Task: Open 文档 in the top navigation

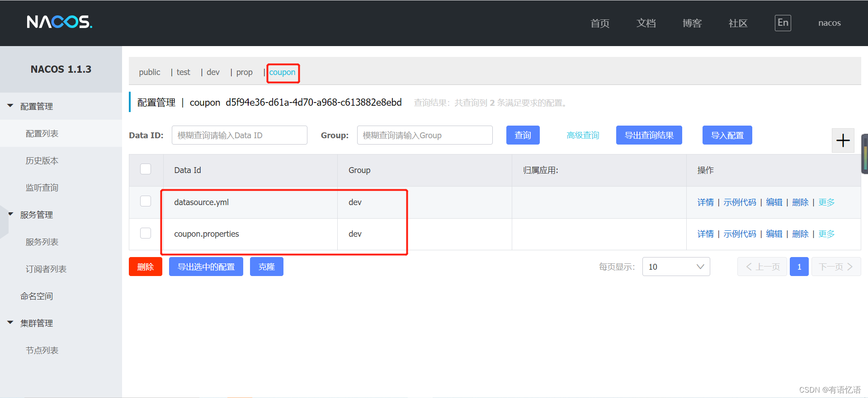Action: (646, 23)
